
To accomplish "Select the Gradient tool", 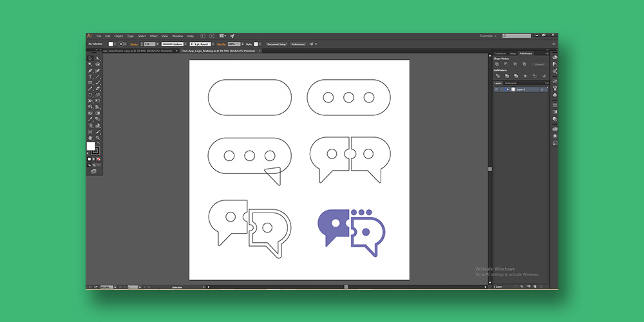I will (x=98, y=113).
